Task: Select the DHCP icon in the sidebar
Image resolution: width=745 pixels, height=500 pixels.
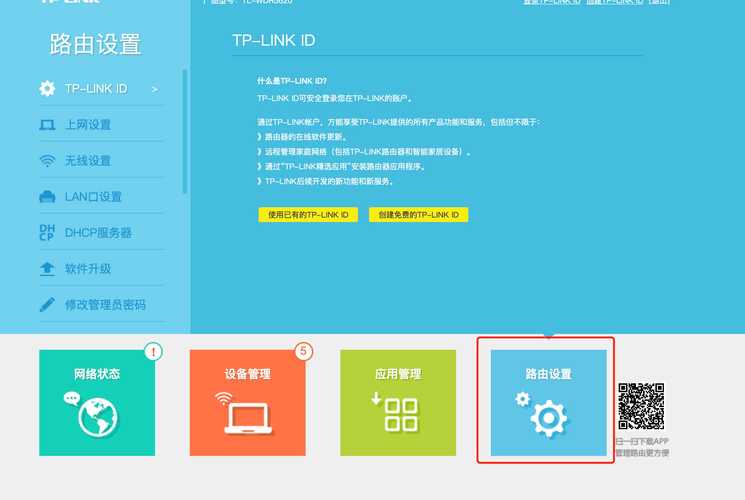Action: point(47,233)
